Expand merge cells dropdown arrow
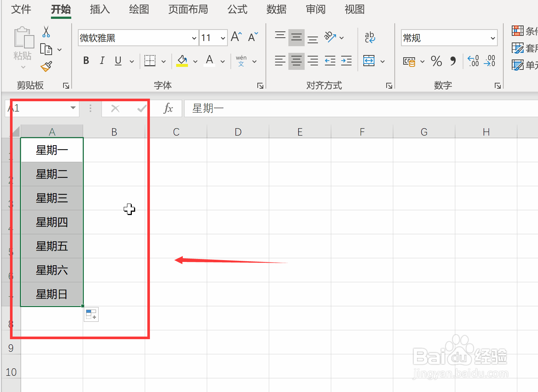This screenshot has width=538, height=392. point(383,61)
